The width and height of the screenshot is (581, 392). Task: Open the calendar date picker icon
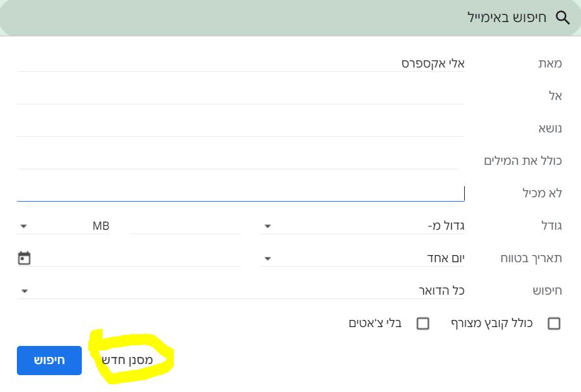click(24, 258)
